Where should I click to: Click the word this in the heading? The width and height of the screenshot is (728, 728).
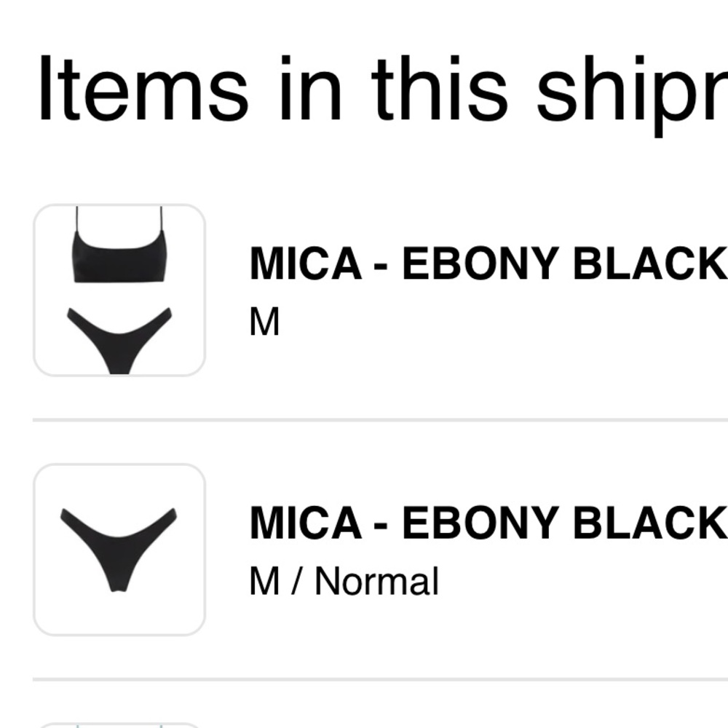click(439, 88)
